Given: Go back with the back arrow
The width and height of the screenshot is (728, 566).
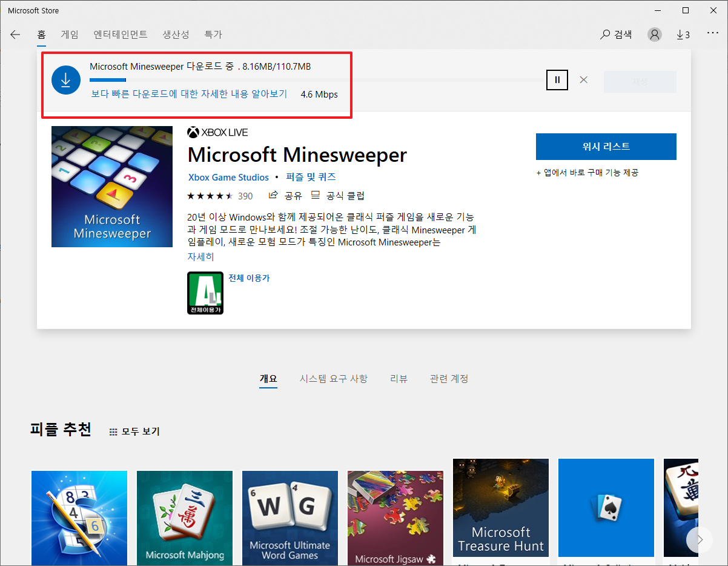Looking at the screenshot, I should pos(15,35).
